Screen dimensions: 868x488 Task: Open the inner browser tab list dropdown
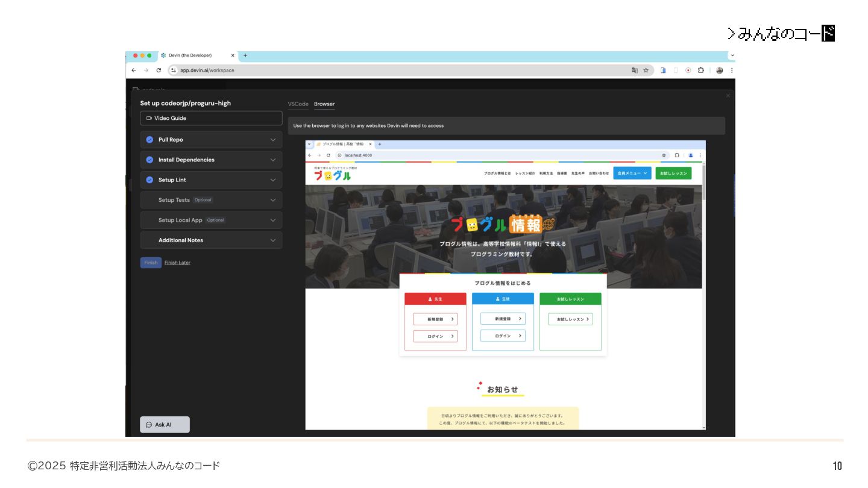[x=309, y=145]
